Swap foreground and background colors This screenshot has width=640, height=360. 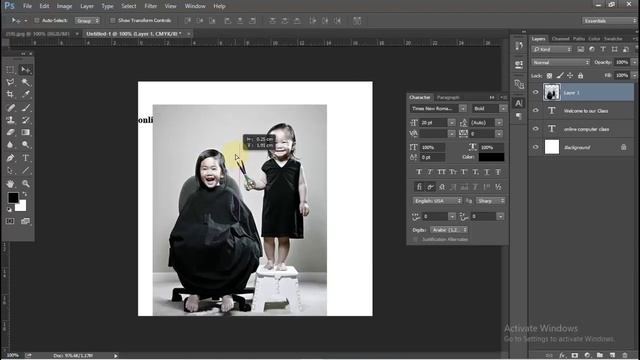coord(25,195)
